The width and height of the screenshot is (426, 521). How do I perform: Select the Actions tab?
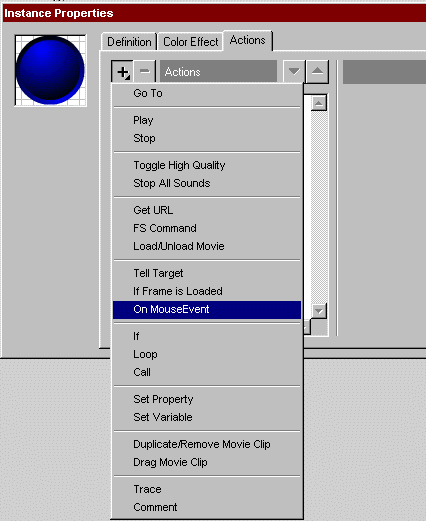point(248,40)
